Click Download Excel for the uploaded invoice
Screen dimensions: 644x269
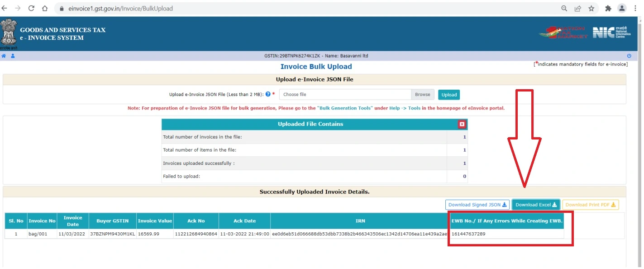(535, 205)
